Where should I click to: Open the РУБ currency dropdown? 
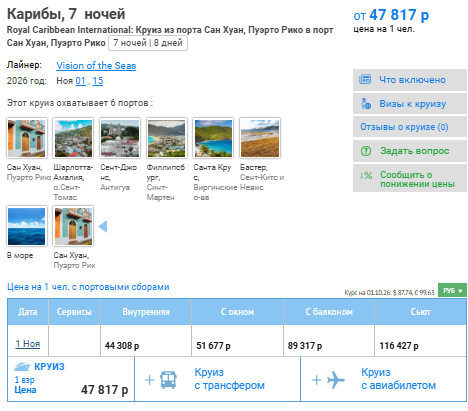pyautogui.click(x=452, y=290)
